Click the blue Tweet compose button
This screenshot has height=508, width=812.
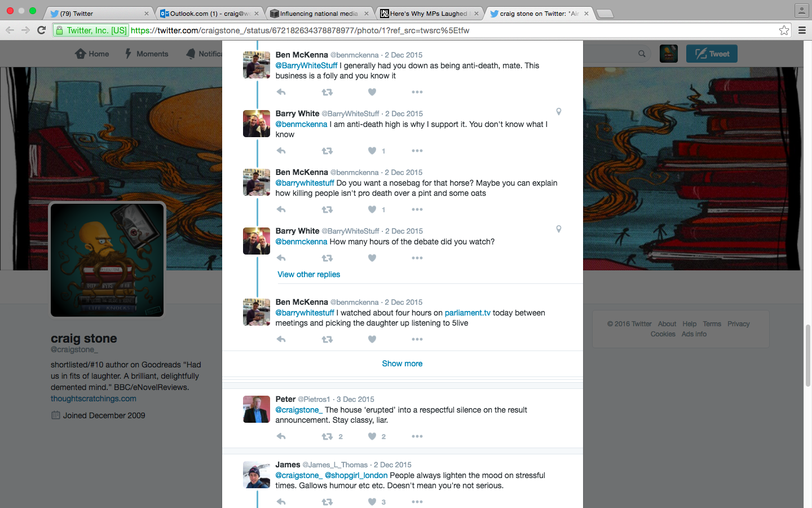point(712,54)
